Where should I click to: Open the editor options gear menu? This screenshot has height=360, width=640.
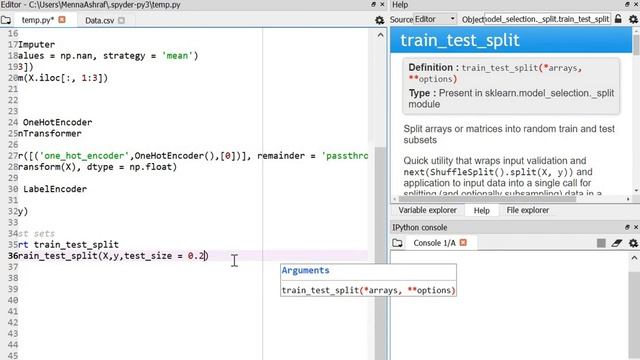pos(380,20)
